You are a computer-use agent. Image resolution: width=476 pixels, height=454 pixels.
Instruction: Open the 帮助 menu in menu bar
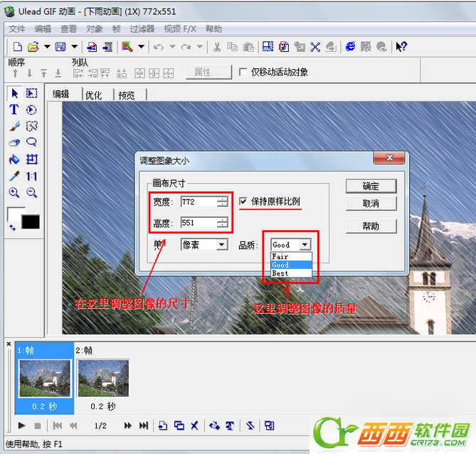pos(213,29)
